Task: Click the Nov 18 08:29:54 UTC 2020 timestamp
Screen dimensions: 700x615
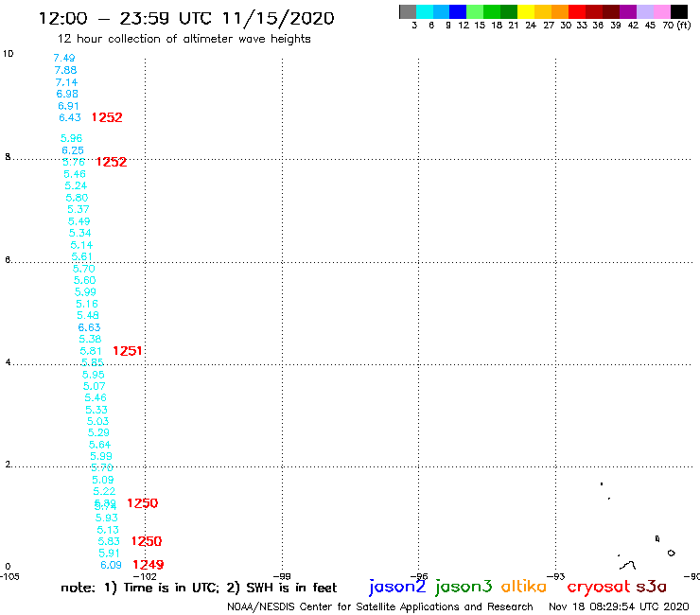Action: 619,606
